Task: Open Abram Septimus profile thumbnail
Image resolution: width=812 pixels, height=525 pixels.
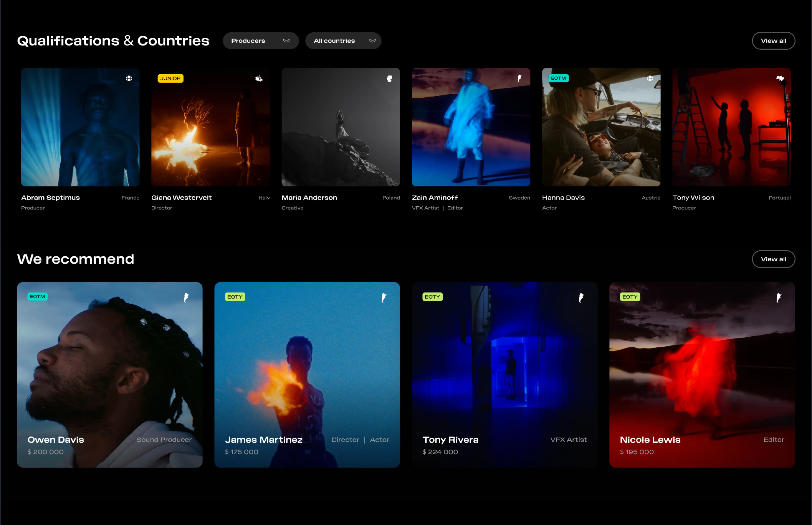Action: point(80,127)
